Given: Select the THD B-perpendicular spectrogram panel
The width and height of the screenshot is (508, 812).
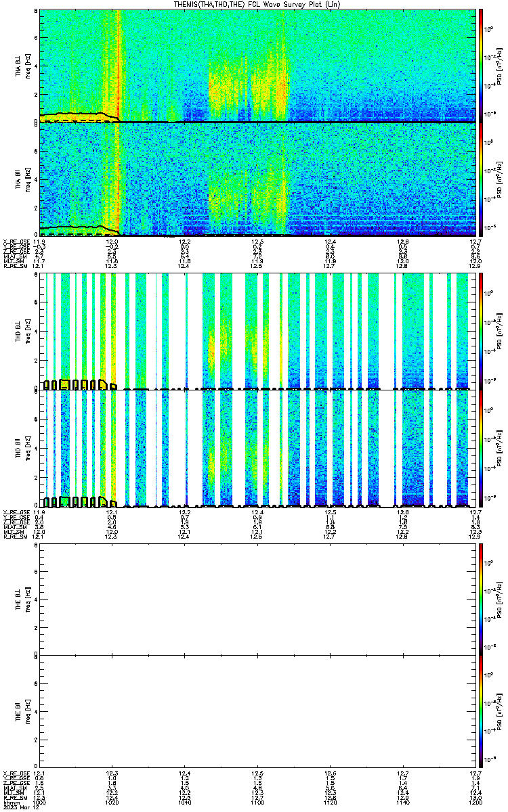Looking at the screenshot, I should pyautogui.click(x=257, y=331).
